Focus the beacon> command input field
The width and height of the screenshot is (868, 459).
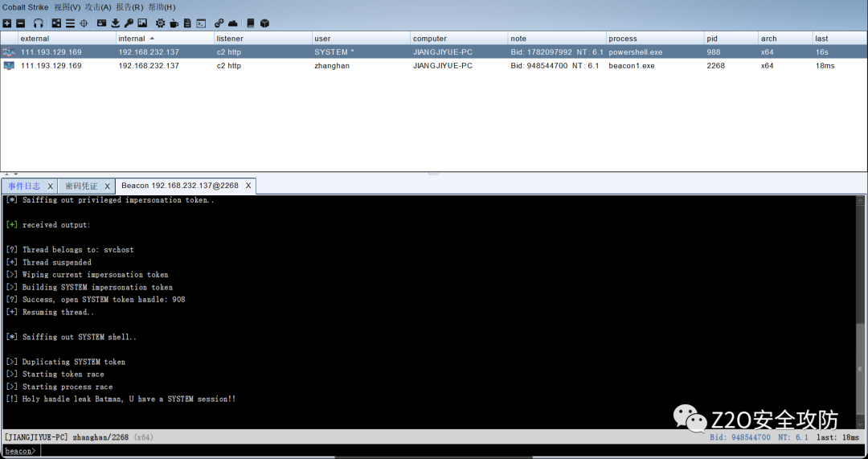click(451, 451)
